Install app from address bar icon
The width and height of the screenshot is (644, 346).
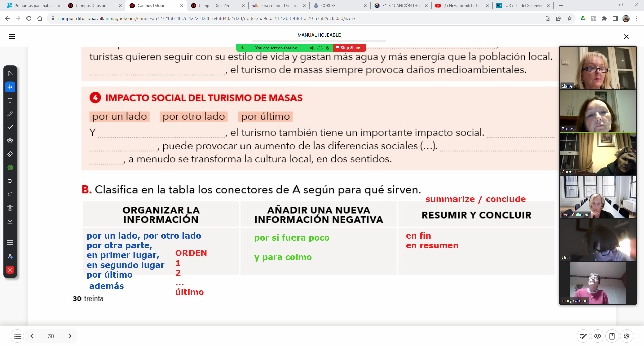click(548, 18)
